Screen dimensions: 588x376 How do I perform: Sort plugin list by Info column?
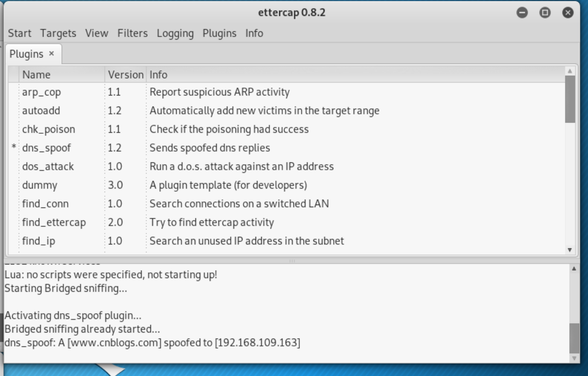(x=356, y=75)
